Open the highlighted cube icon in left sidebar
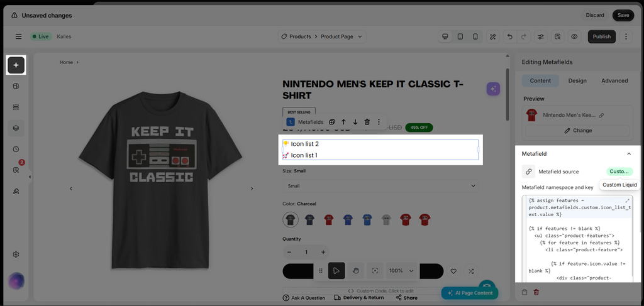Screen dimensions: 644x306 click(x=16, y=128)
